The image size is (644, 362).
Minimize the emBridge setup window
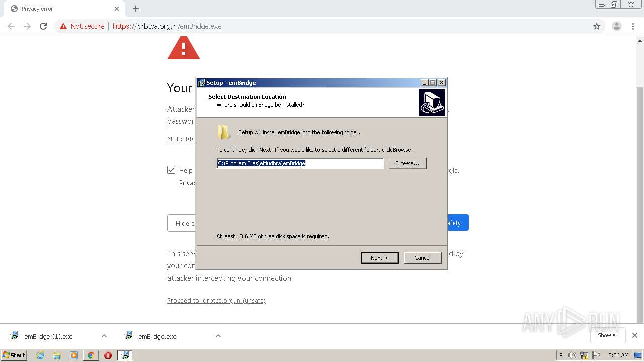pyautogui.click(x=424, y=83)
